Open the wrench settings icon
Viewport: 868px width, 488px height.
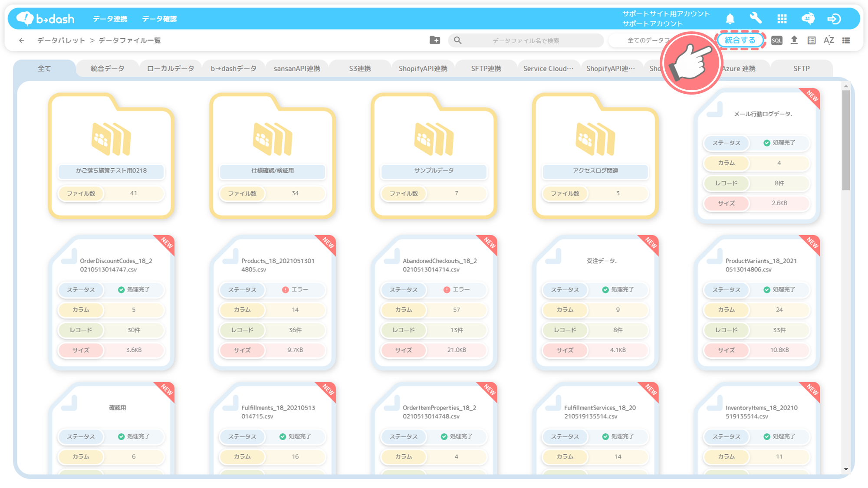pos(756,18)
